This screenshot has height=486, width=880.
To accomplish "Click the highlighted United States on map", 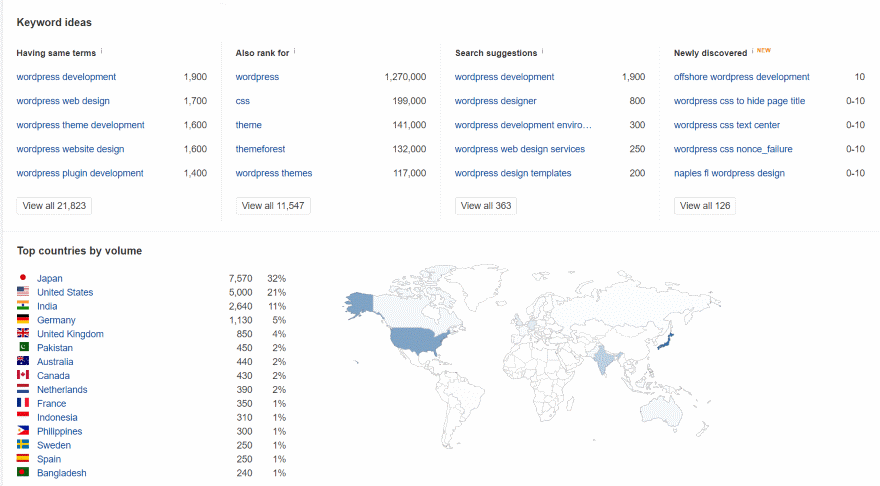I will coord(417,341).
